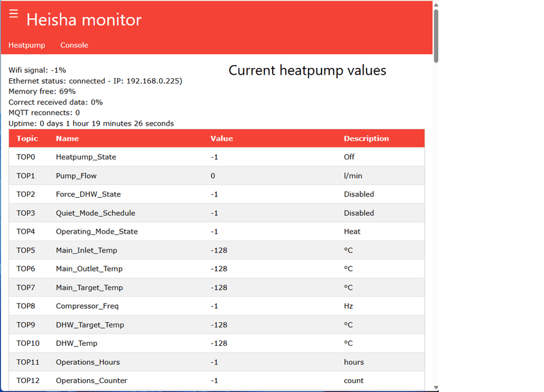544x392 pixels.
Task: Select the DHW_Temp name cell
Action: (77, 343)
